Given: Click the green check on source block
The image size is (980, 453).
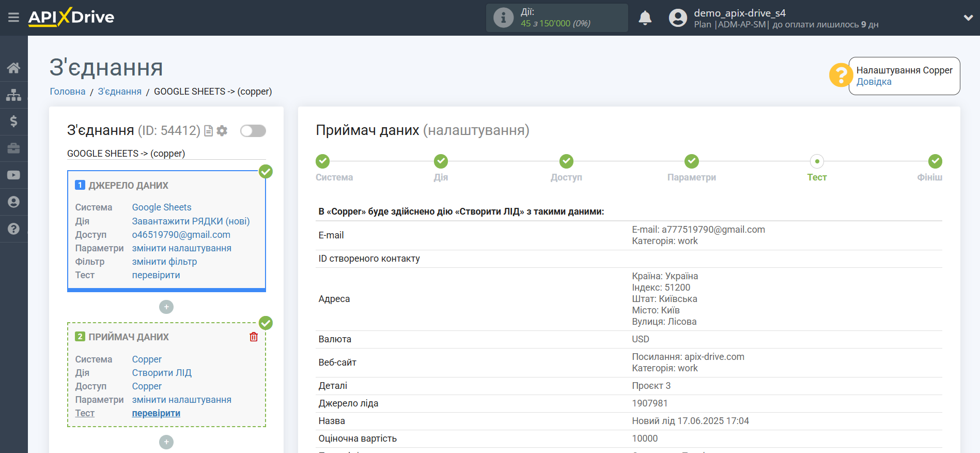Looking at the screenshot, I should 266,172.
